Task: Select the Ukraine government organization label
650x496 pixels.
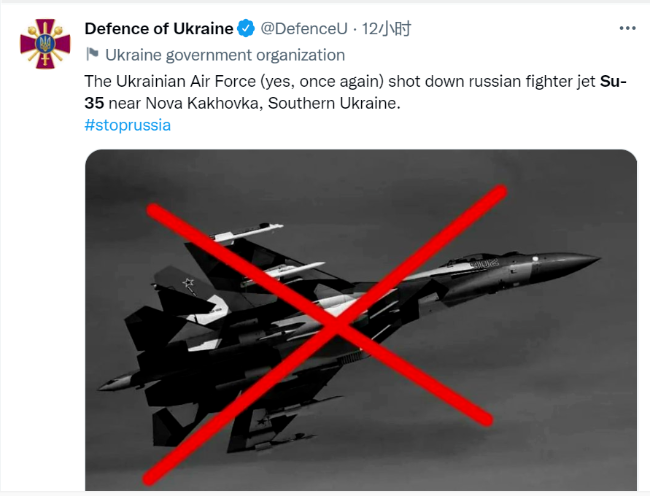Action: coord(225,55)
